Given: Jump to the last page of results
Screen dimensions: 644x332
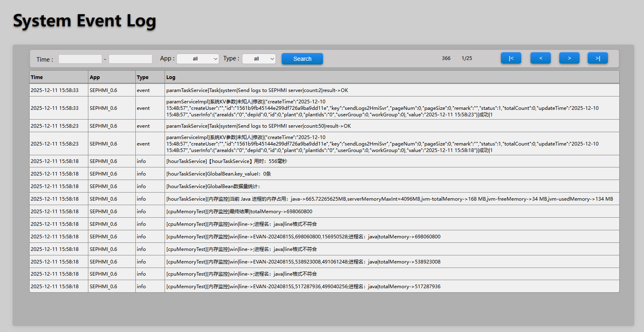Looking at the screenshot, I should (x=597, y=58).
